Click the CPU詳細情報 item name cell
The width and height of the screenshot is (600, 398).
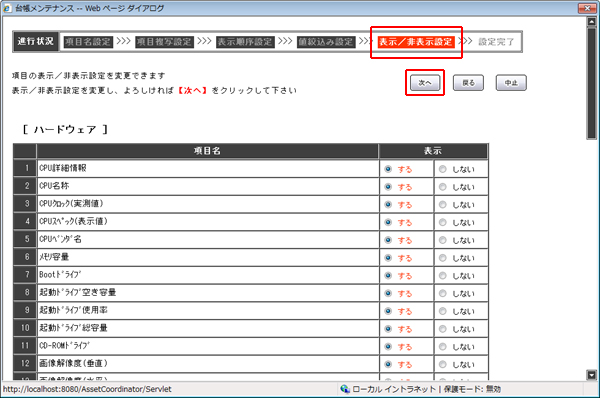click(x=207, y=168)
